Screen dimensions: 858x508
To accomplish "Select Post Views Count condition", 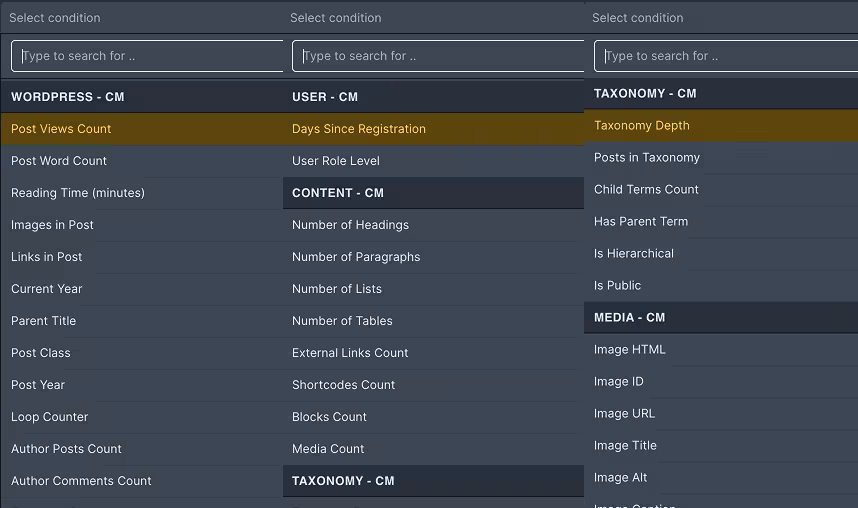I will [142, 129].
